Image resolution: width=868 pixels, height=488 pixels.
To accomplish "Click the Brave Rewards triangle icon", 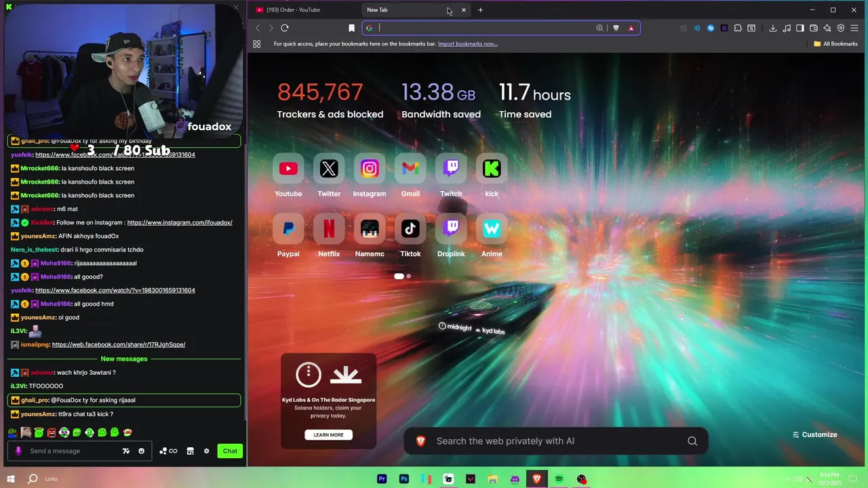I will (x=631, y=28).
